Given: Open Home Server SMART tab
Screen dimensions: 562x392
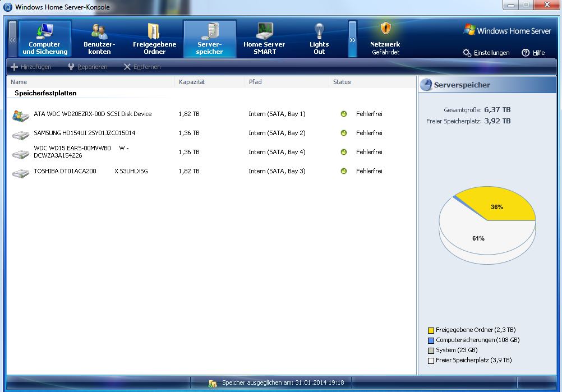Looking at the screenshot, I should [x=265, y=39].
